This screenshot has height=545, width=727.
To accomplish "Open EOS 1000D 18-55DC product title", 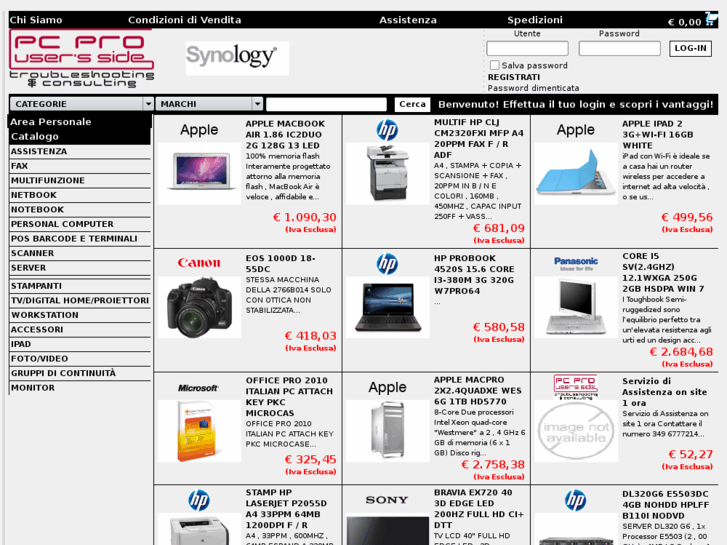I will [x=281, y=263].
